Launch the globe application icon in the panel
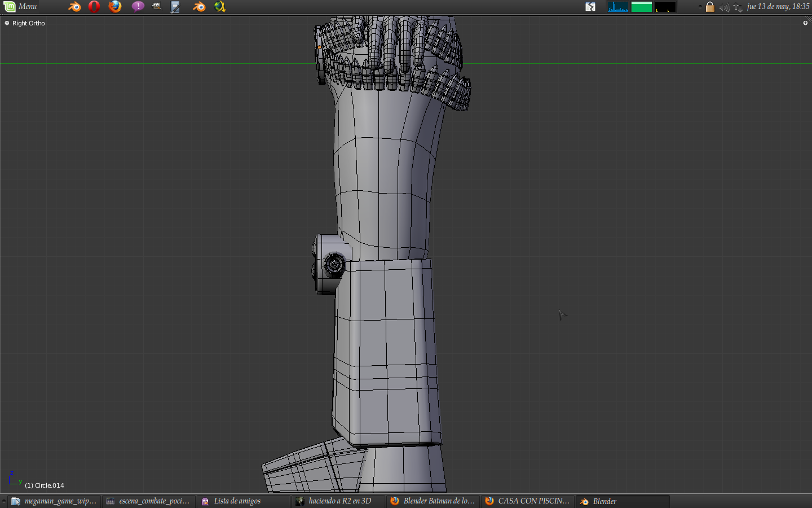Image resolution: width=812 pixels, height=508 pixels. (x=220, y=7)
